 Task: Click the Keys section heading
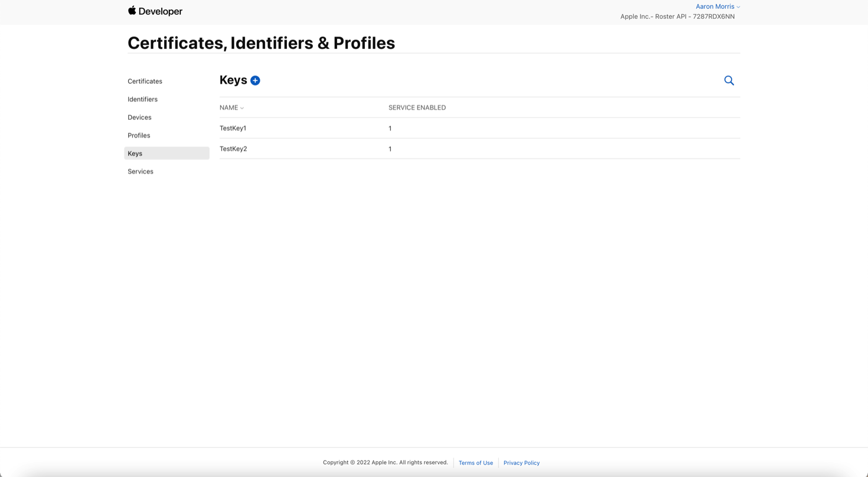click(233, 80)
